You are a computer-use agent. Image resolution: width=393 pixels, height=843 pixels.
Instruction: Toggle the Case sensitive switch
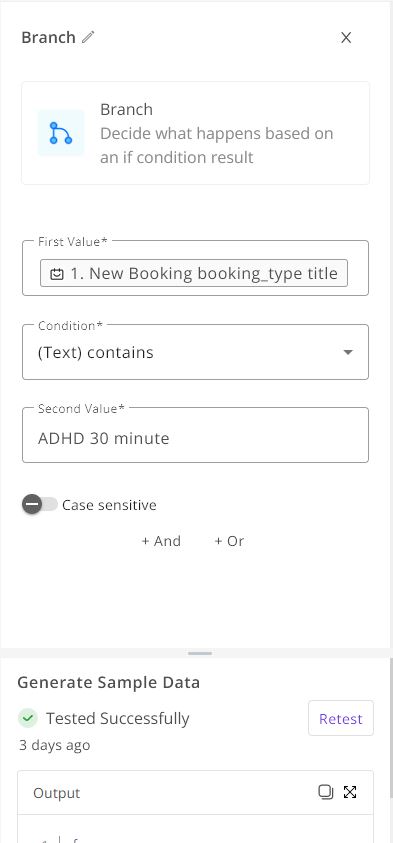pos(39,505)
